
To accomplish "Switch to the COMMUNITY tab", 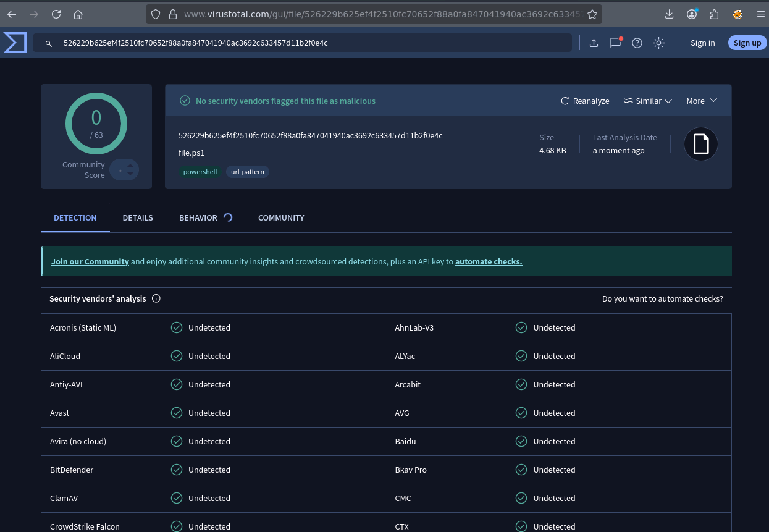I will (x=281, y=217).
